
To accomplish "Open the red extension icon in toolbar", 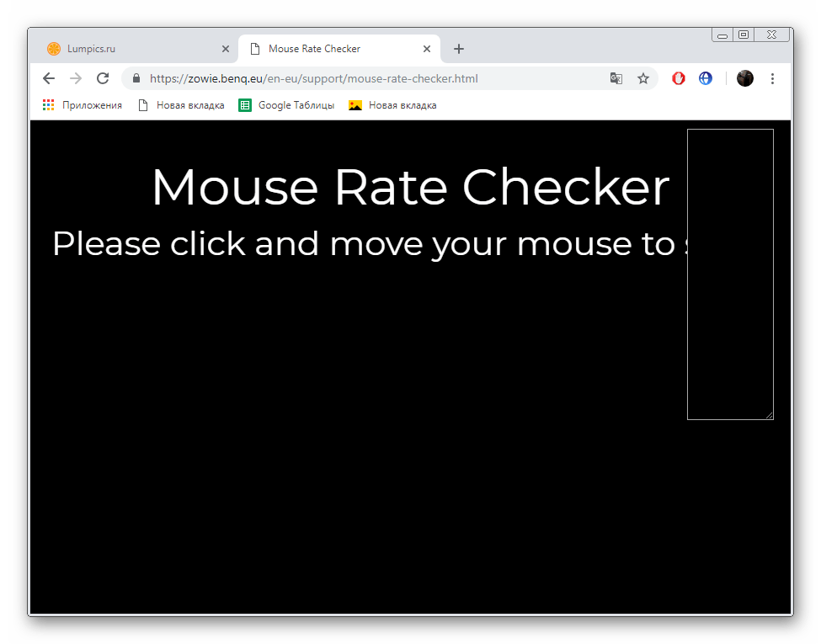I will point(679,78).
